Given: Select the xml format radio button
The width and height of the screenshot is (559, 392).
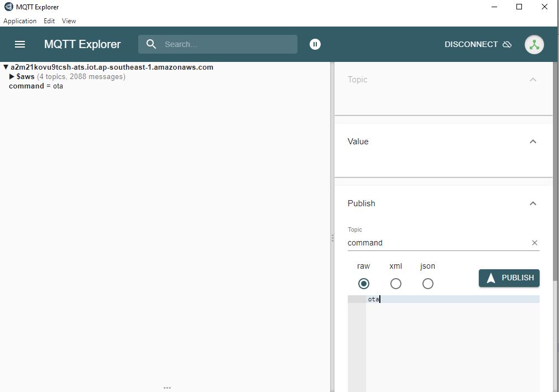Looking at the screenshot, I should point(396,284).
